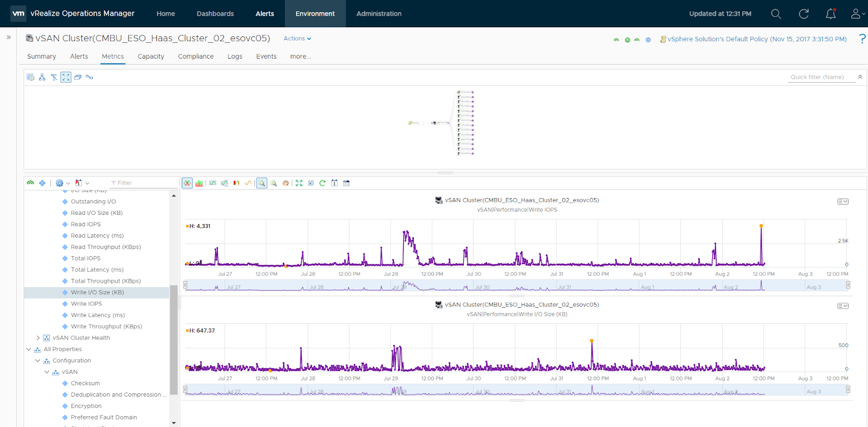Click the hierarchy view icon in topology toolbar
Screen dimensions: 868x427
42,78
